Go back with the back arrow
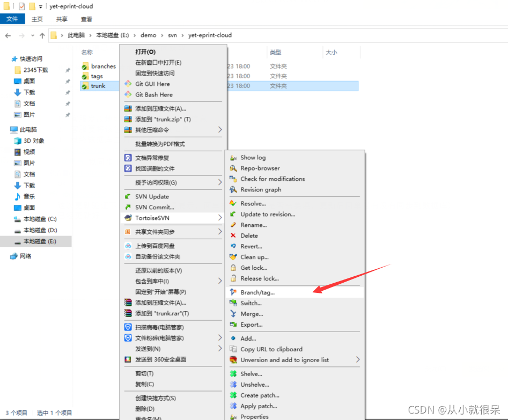 [x=8, y=35]
